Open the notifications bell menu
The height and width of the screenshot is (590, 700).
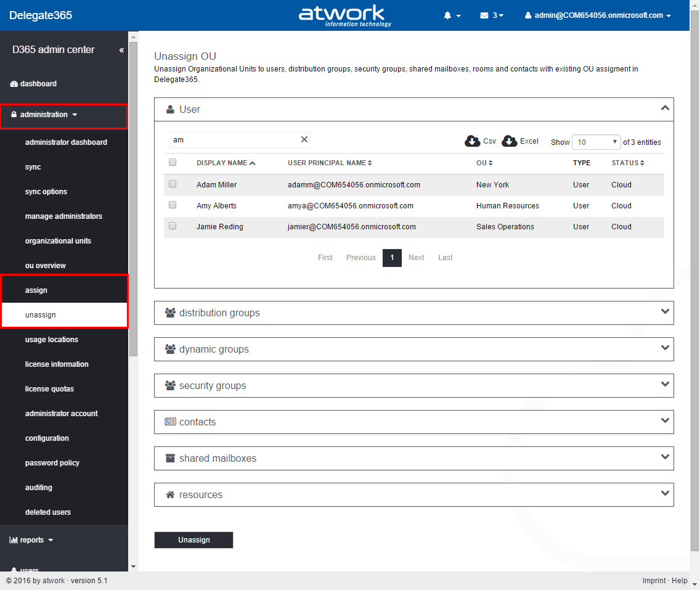pyautogui.click(x=452, y=15)
